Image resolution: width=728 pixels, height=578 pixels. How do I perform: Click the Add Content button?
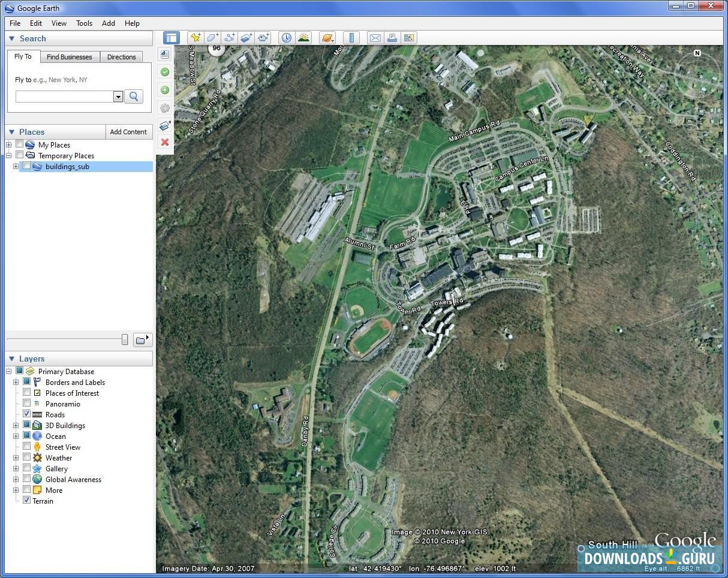coord(128,132)
